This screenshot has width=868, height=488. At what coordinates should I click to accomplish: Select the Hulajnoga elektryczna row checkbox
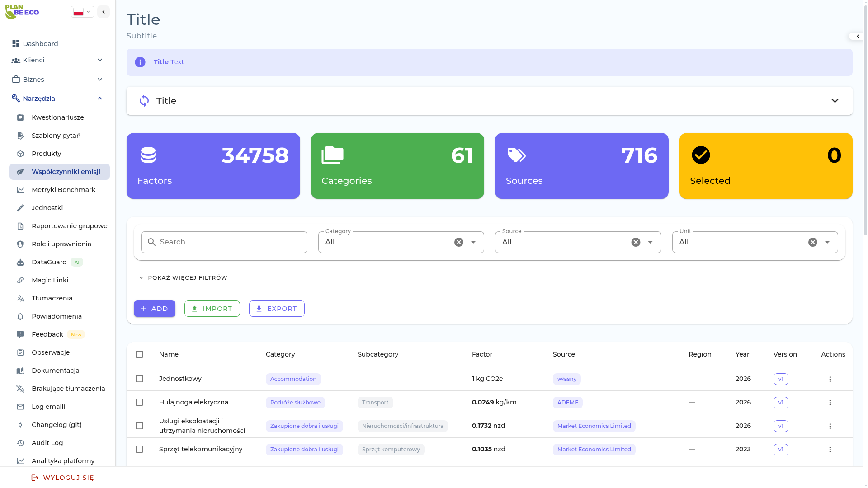coord(139,402)
